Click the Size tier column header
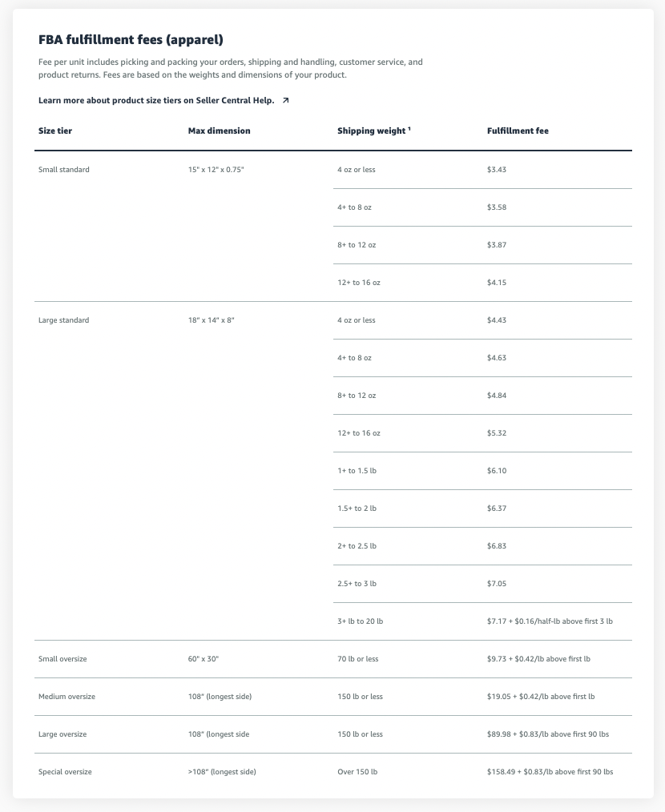The image size is (665, 812). point(55,131)
